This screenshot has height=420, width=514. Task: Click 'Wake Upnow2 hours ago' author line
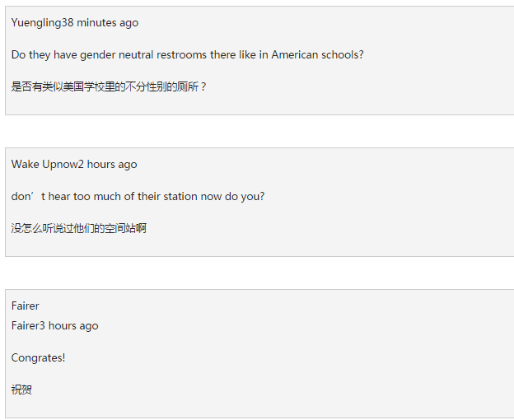74,164
